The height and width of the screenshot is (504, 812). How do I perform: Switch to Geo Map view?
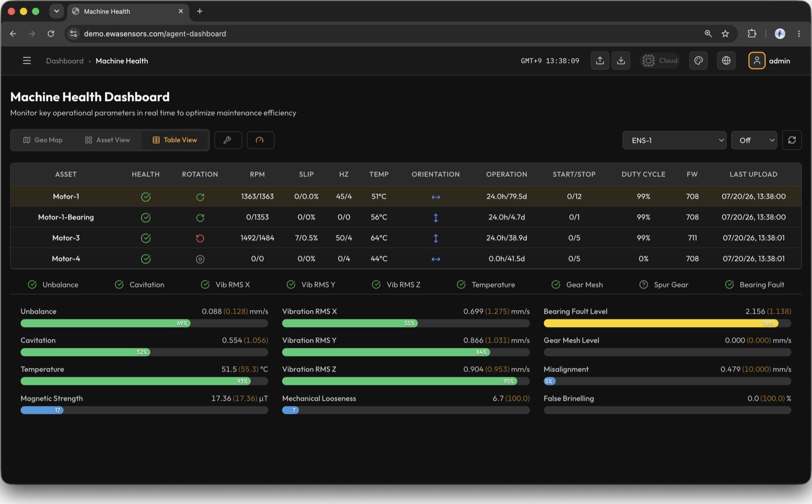tap(43, 140)
